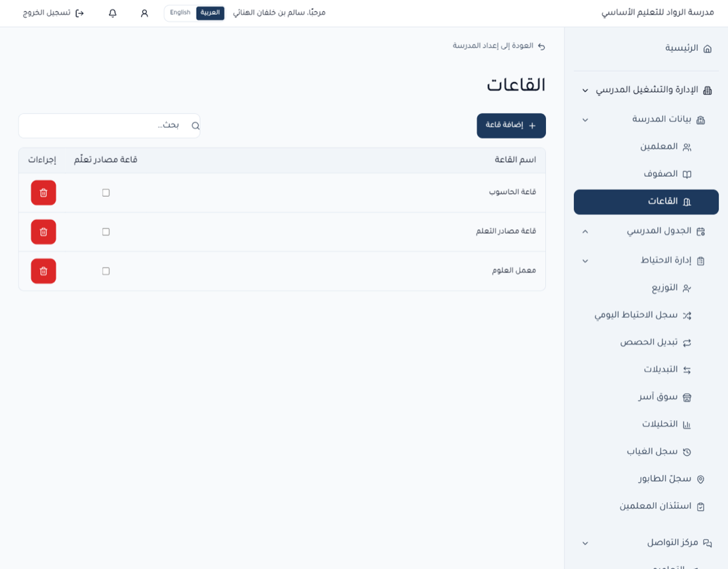728x569 pixels.
Task: Click the map pin icon beside سجلّ الطابور
Action: click(701, 480)
